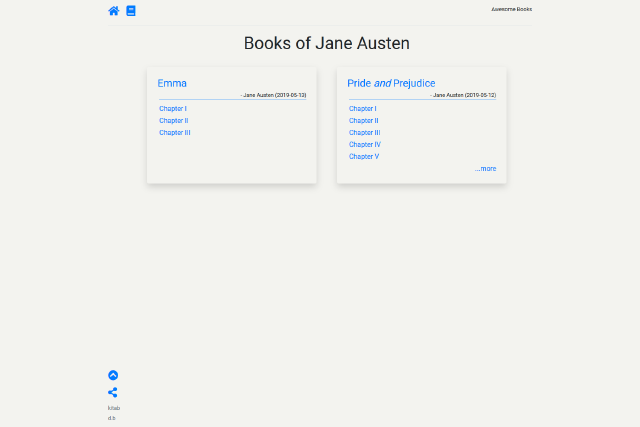The height and width of the screenshot is (427, 640).
Task: Open Pride and Prejudice Chapter III
Action: click(x=364, y=133)
